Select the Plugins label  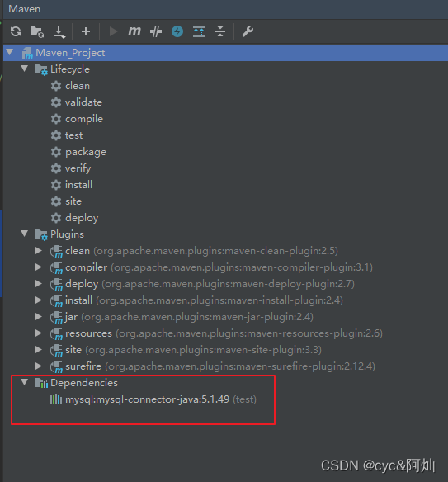(67, 234)
